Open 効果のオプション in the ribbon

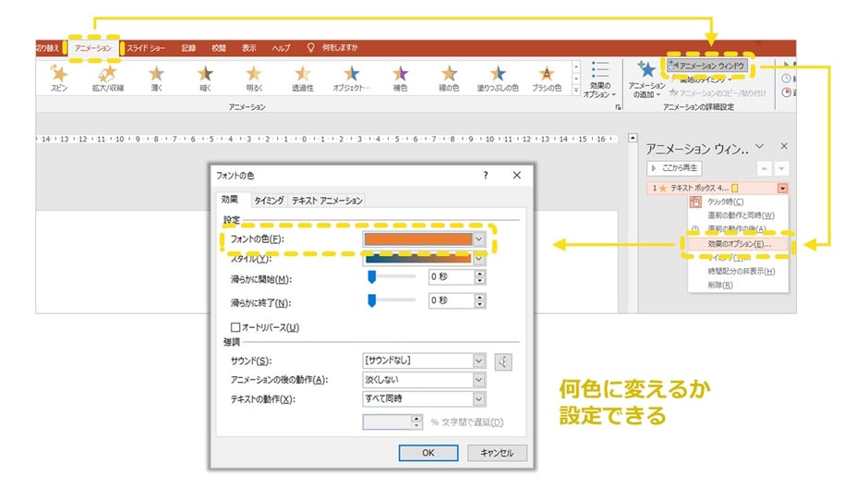[600, 79]
